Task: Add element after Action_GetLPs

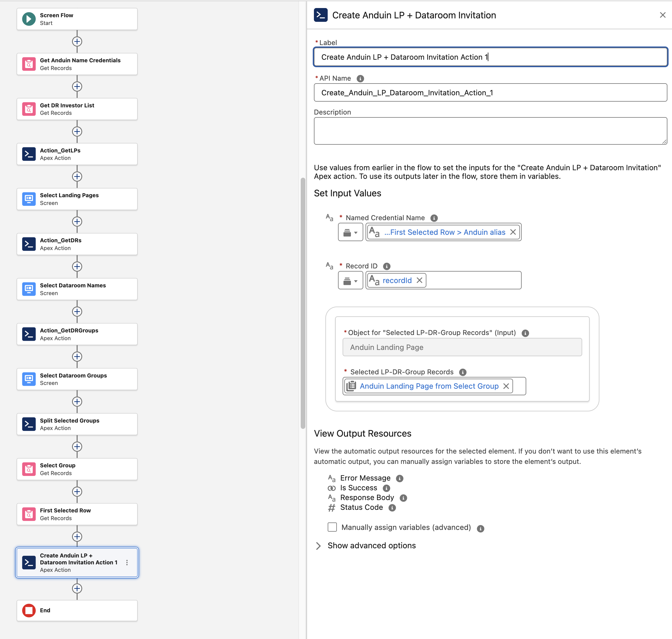Action: [x=77, y=177]
